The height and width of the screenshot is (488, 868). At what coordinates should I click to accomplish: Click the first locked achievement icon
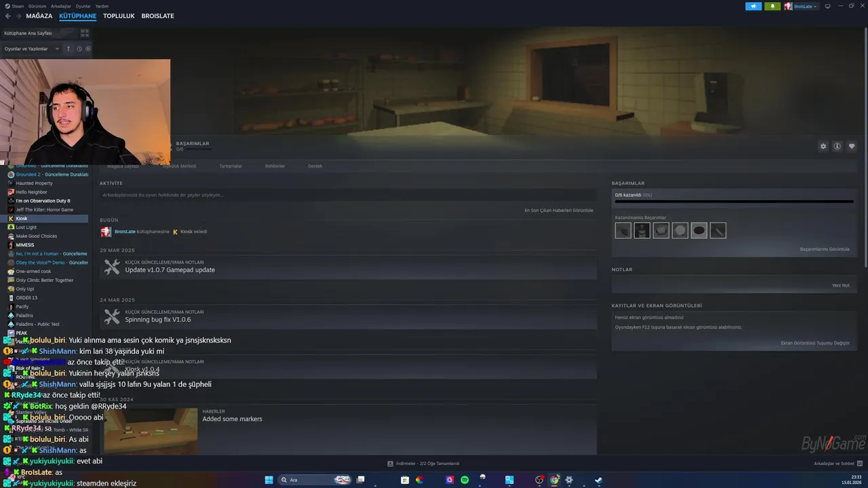623,230
